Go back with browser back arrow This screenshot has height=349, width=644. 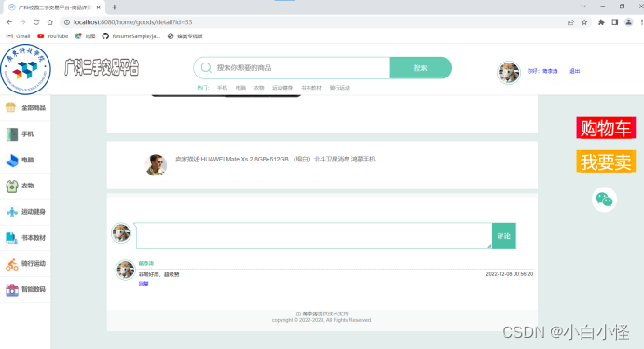[9, 22]
